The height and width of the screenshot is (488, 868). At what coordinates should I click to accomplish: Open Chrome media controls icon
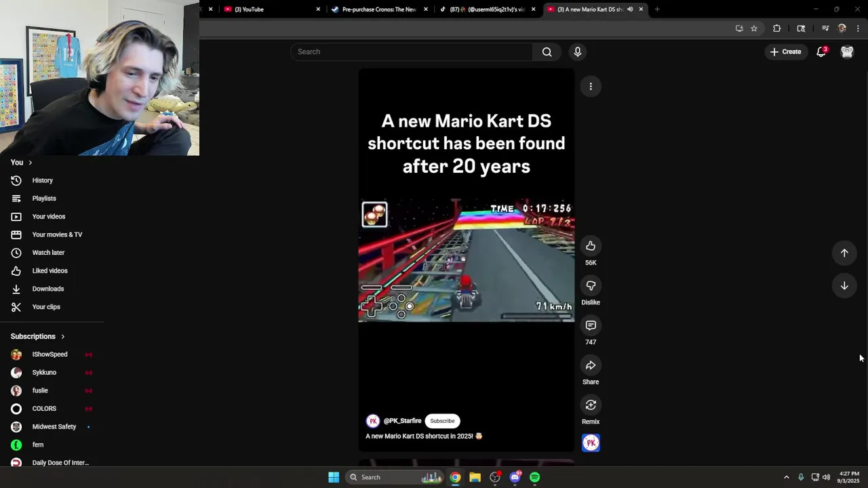click(825, 28)
